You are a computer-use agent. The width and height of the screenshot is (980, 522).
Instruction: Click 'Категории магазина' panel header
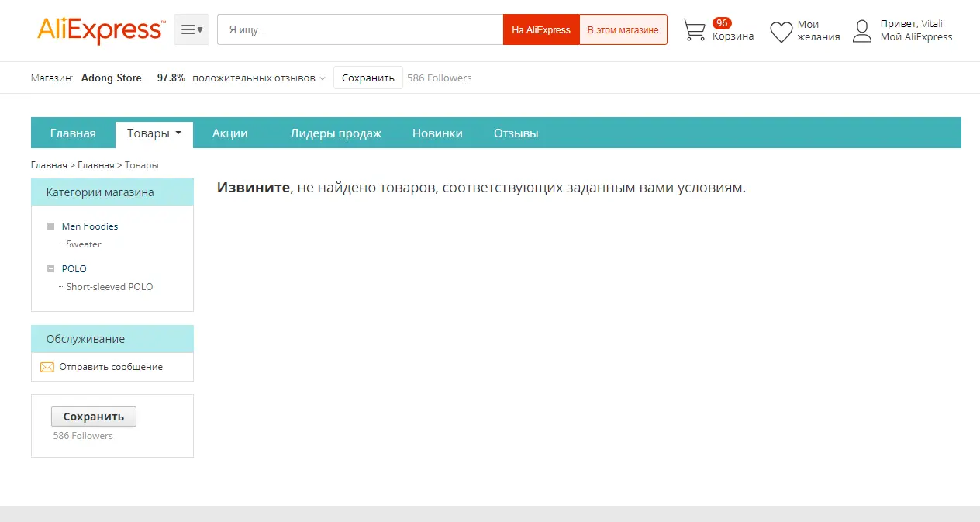(x=112, y=192)
